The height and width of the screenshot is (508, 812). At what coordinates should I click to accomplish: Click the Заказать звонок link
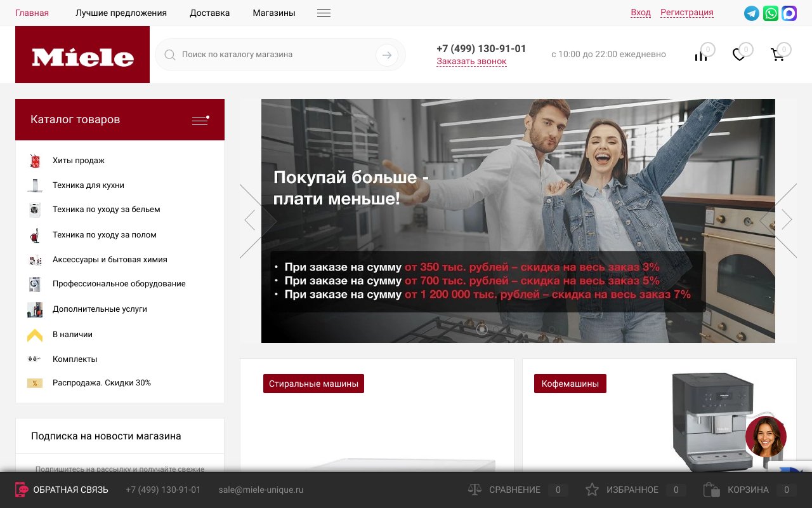471,62
